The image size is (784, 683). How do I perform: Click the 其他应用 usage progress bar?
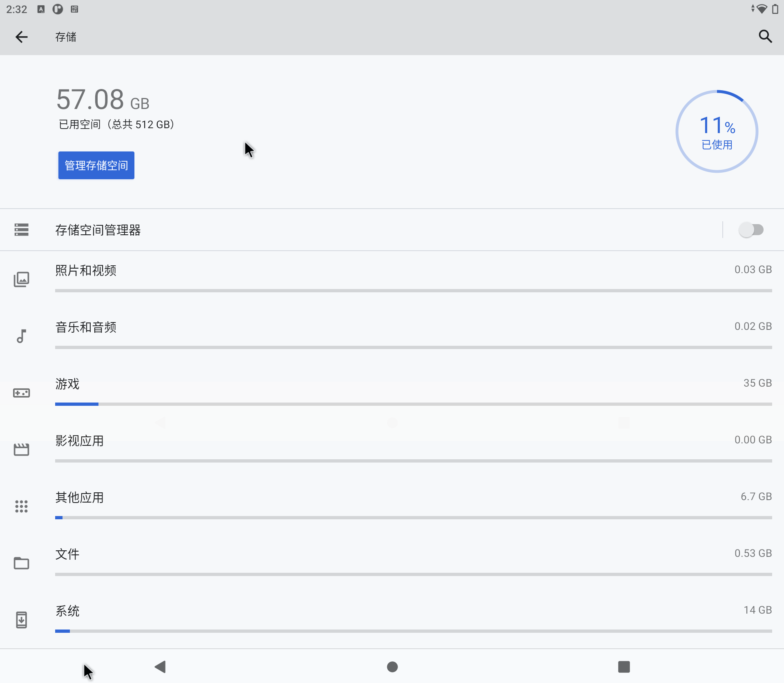click(413, 518)
